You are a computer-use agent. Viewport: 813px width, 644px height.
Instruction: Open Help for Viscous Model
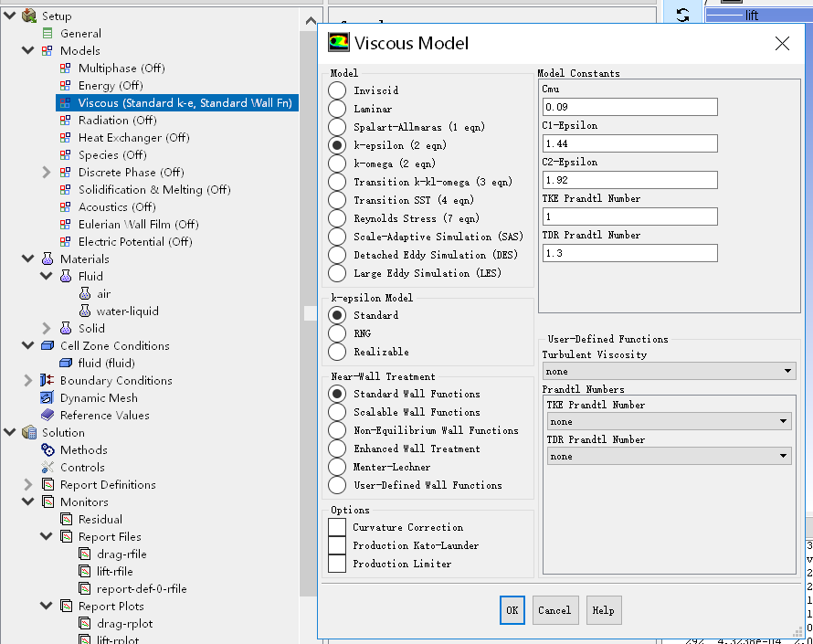coord(604,610)
